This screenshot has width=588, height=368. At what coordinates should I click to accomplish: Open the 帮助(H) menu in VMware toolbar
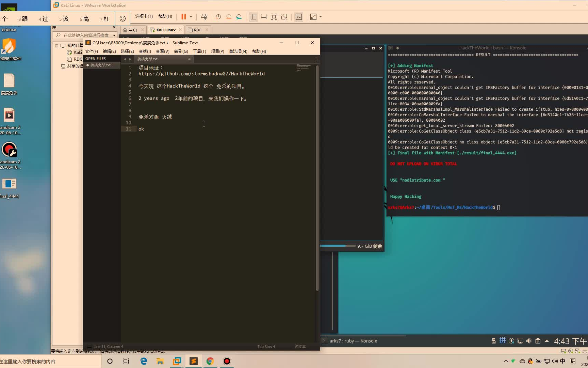pos(165,16)
